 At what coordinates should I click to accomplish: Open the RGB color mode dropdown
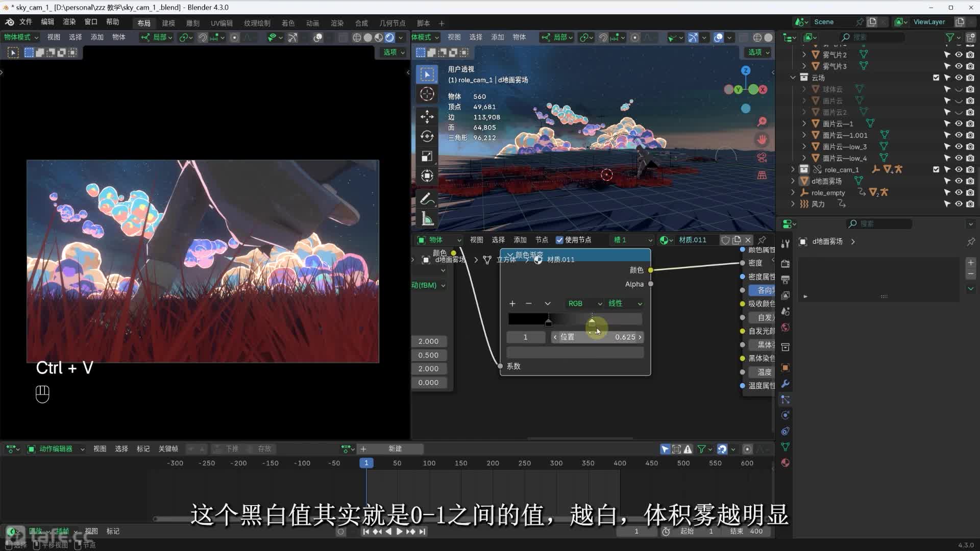584,304
